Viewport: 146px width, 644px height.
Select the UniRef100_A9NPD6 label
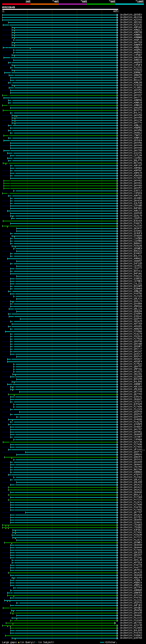click(x=131, y=100)
